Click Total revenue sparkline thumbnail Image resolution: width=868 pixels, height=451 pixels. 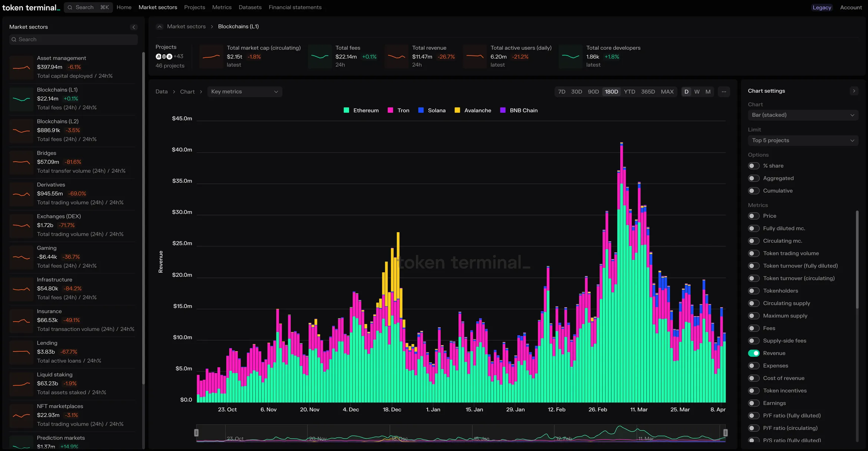[x=397, y=56]
